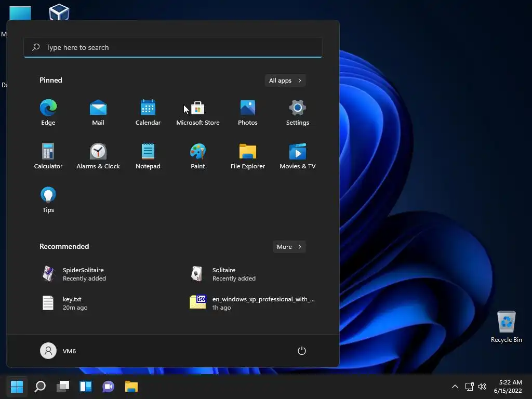Select the VirtualBox cube desktop icon
Image resolution: width=532 pixels, height=399 pixels.
pyautogui.click(x=59, y=12)
